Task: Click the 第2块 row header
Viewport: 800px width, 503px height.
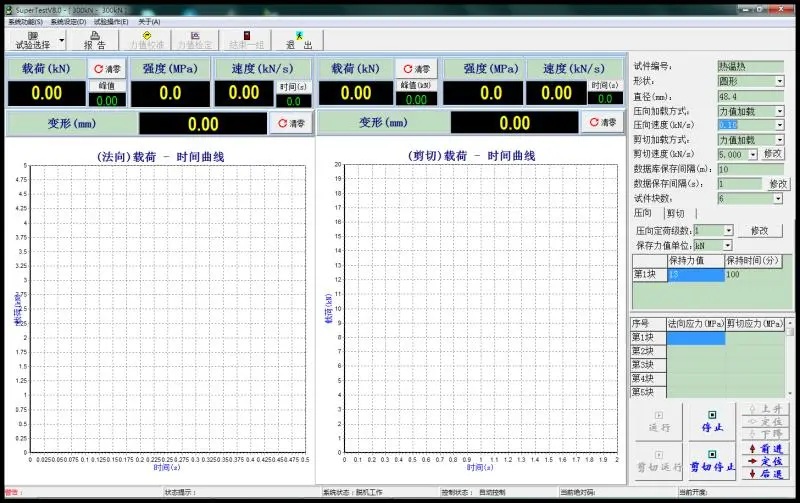Action: (648, 351)
